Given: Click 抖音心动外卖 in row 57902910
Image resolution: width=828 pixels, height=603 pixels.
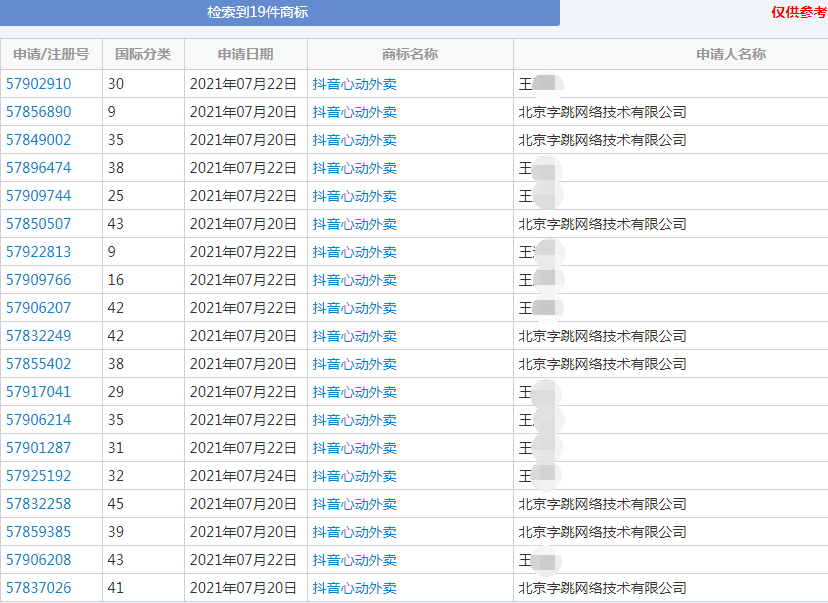Looking at the screenshot, I should coord(354,84).
